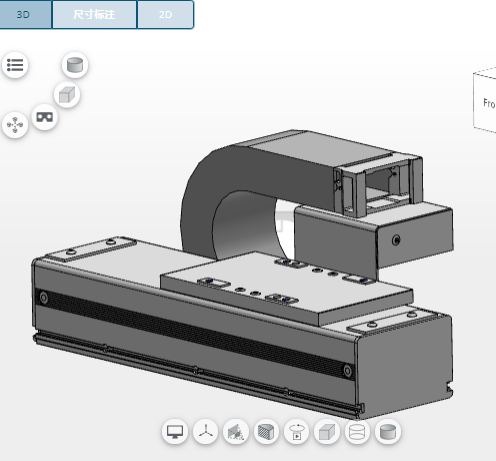Switch to the 3D tab
The height and width of the screenshot is (461, 496).
[25, 14]
